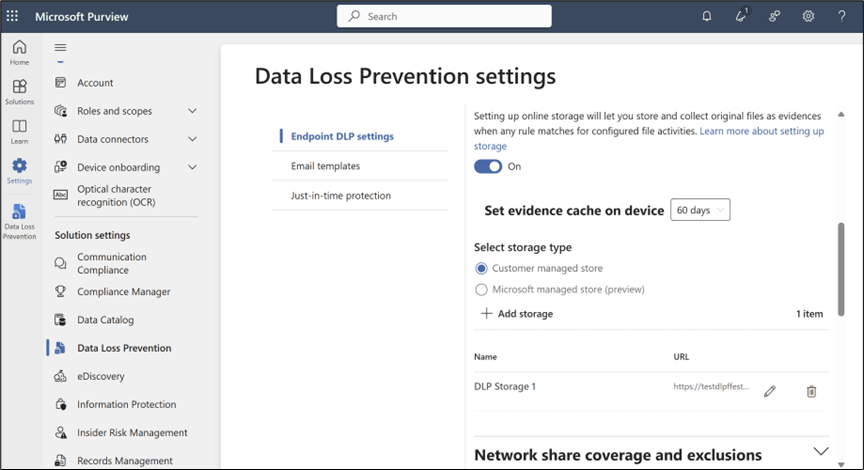Click the Name column header
The height and width of the screenshot is (470, 864).
point(485,356)
